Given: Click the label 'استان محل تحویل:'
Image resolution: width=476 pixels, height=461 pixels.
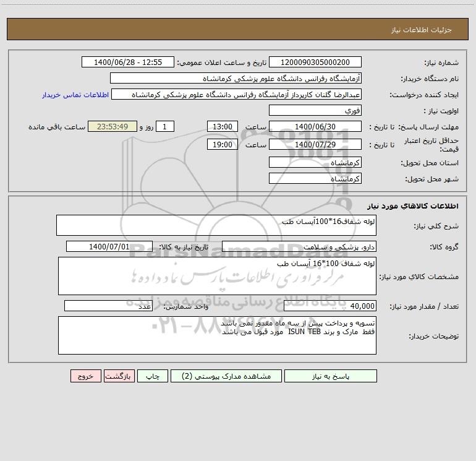Looking at the screenshot, I should point(430,163).
